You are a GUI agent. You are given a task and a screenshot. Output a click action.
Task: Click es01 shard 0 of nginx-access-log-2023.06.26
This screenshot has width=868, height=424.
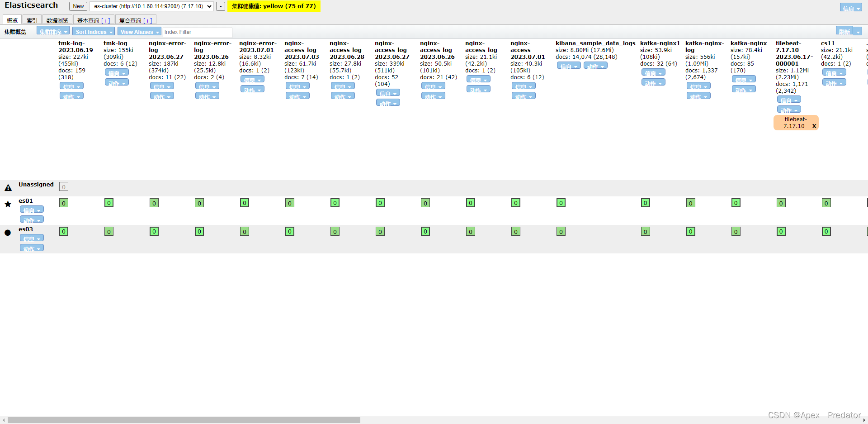pyautogui.click(x=425, y=203)
